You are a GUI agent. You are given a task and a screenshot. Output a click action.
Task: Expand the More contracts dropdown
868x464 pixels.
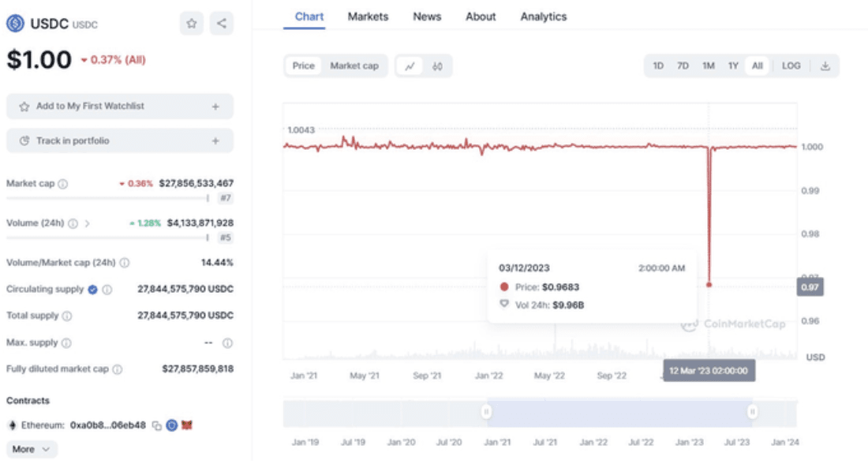(32, 449)
